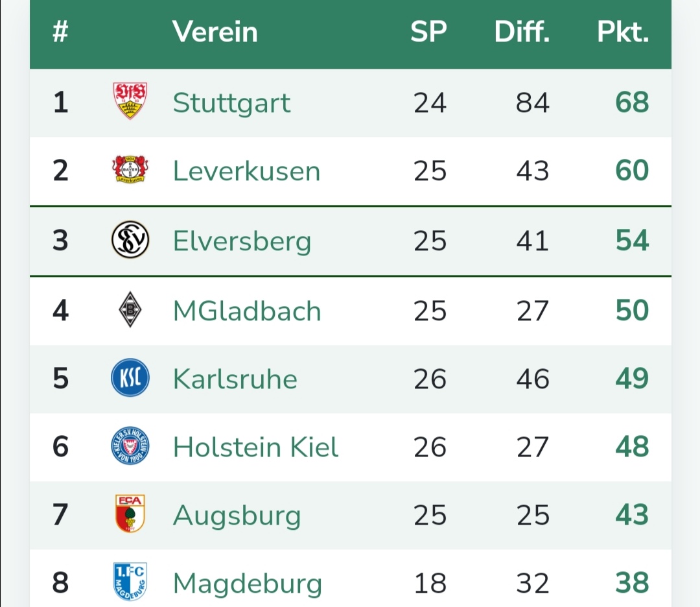Tap the FC Augsburg crest
The height and width of the screenshot is (607, 700).
pos(130,514)
